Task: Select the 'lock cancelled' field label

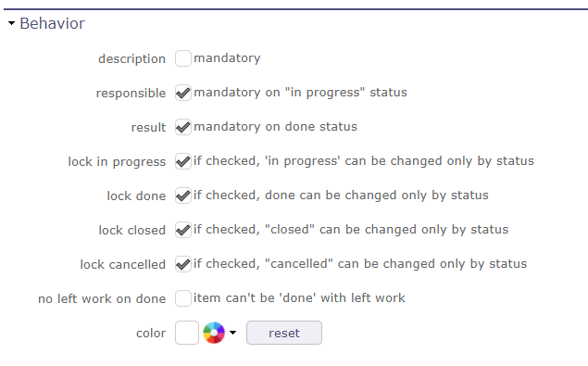Action: click(x=122, y=264)
